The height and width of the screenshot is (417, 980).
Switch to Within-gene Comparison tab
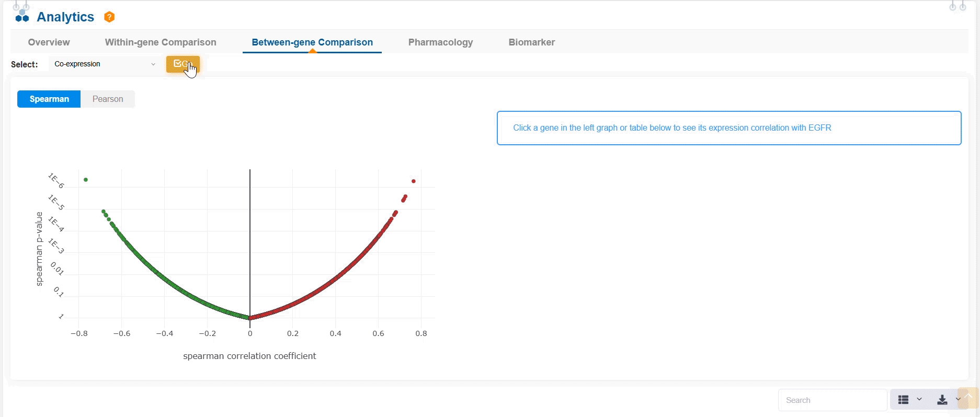[x=161, y=42]
